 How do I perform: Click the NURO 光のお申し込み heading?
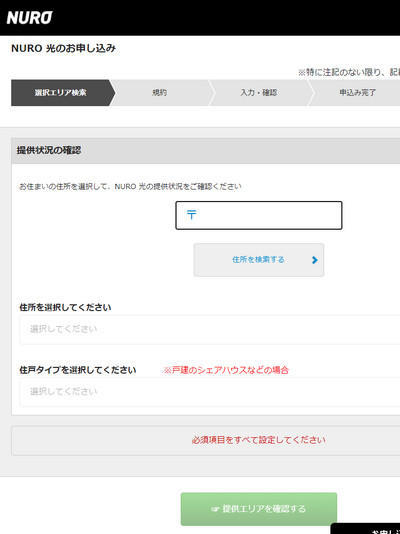pos(64,48)
